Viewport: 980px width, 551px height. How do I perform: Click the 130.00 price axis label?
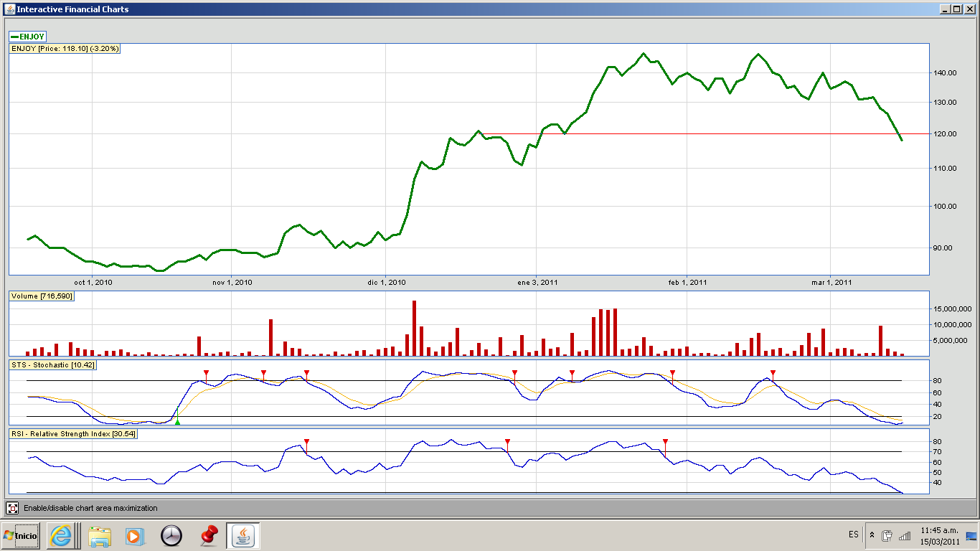946,103
